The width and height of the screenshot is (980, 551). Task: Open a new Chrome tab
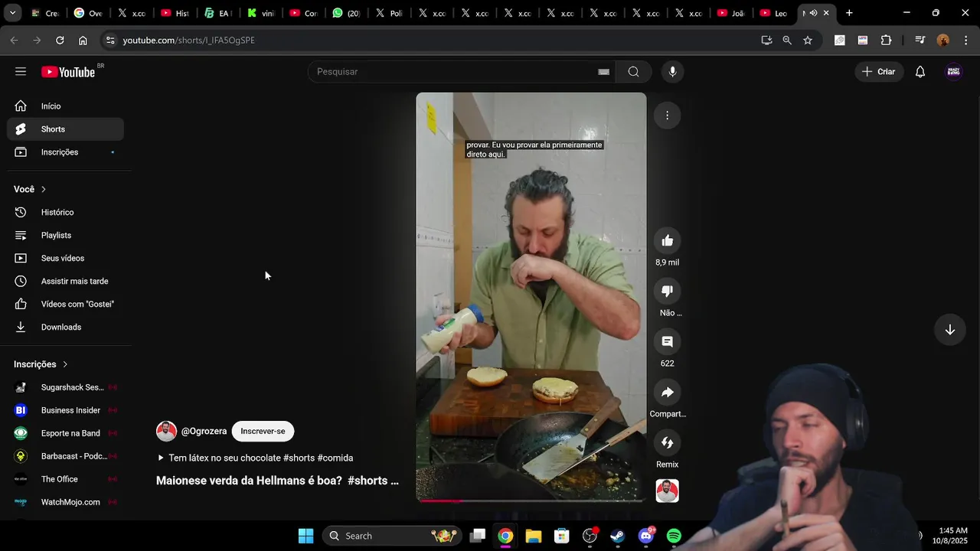coord(849,13)
